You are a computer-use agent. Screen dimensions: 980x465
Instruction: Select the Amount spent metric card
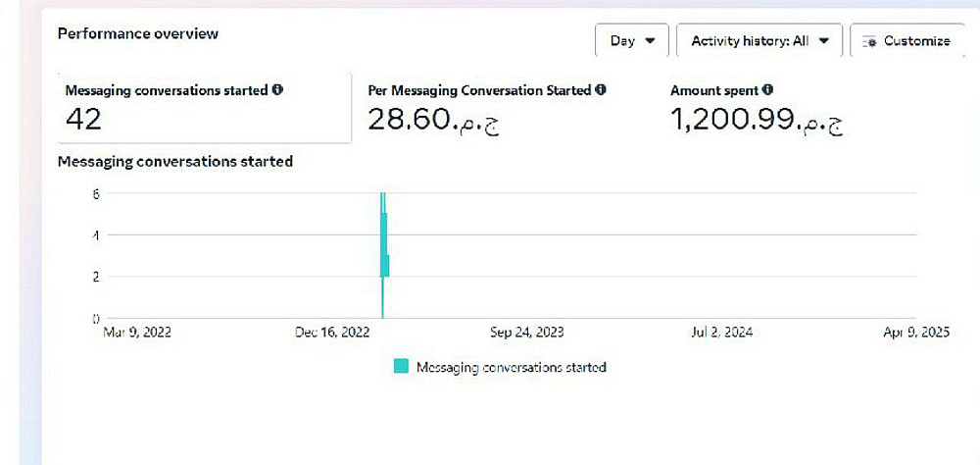[784, 108]
